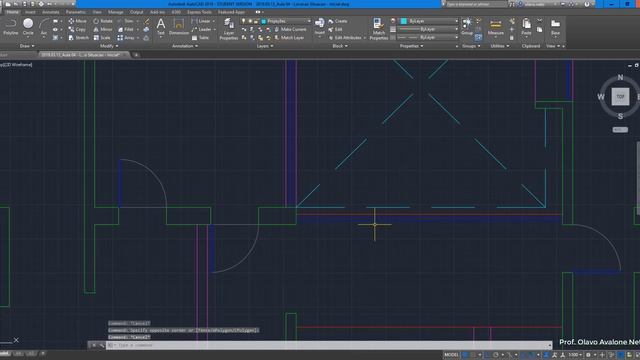Click the Scale tool
This screenshot has height=360, width=640.
click(x=102, y=38)
